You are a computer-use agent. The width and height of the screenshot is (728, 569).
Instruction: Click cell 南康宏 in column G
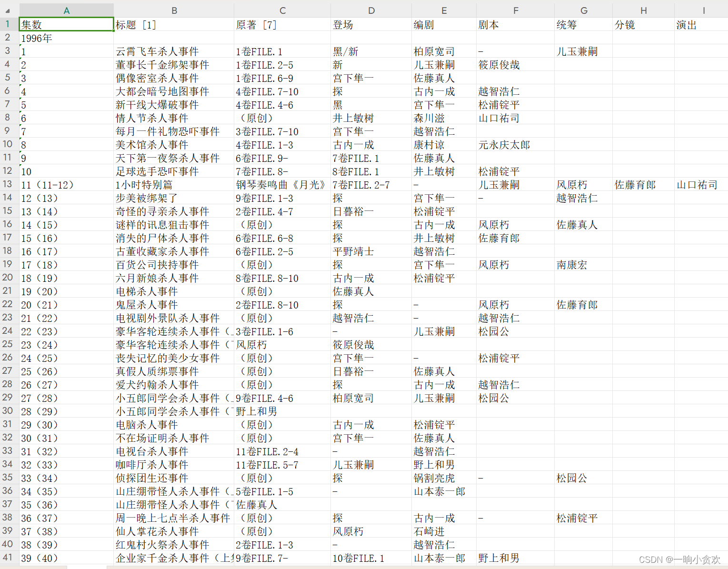(584, 265)
